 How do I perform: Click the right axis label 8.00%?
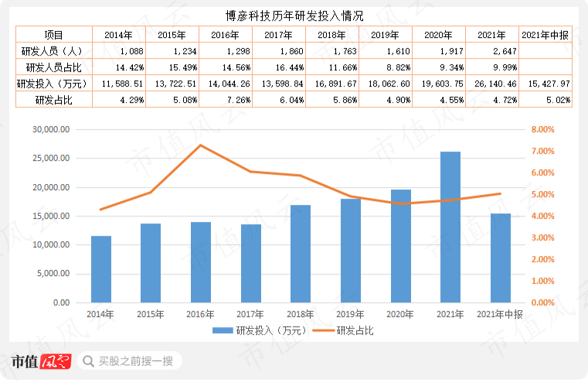point(542,129)
